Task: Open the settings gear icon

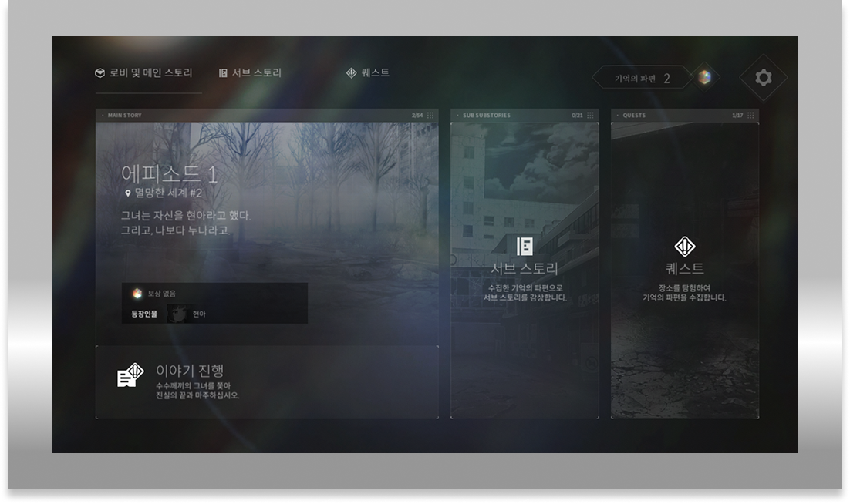Action: point(764,77)
